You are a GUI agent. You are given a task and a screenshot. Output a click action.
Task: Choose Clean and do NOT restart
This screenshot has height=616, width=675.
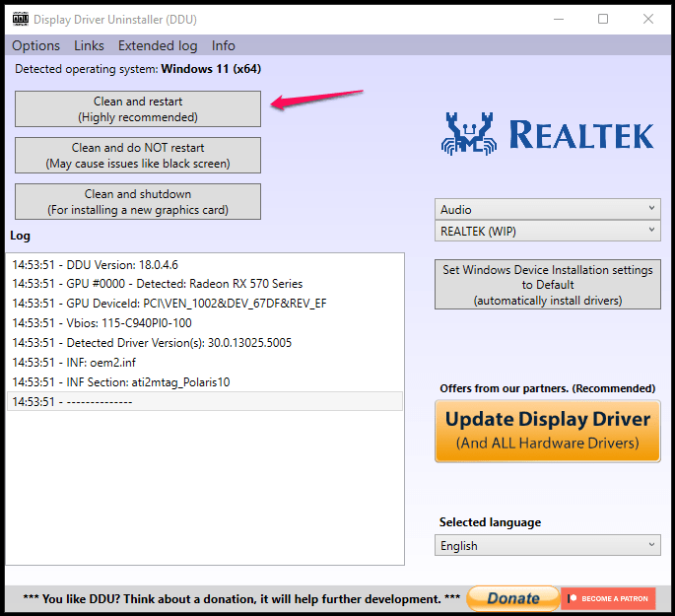(x=138, y=156)
